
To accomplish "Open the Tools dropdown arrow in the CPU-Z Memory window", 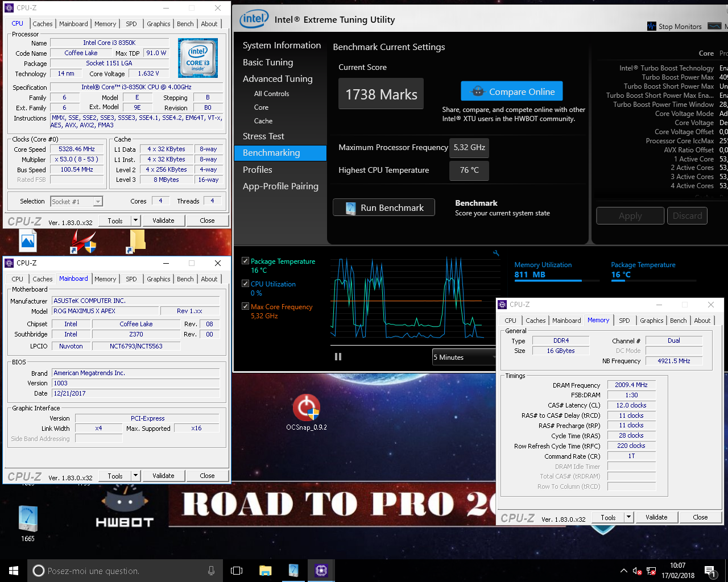I will pos(628,517).
